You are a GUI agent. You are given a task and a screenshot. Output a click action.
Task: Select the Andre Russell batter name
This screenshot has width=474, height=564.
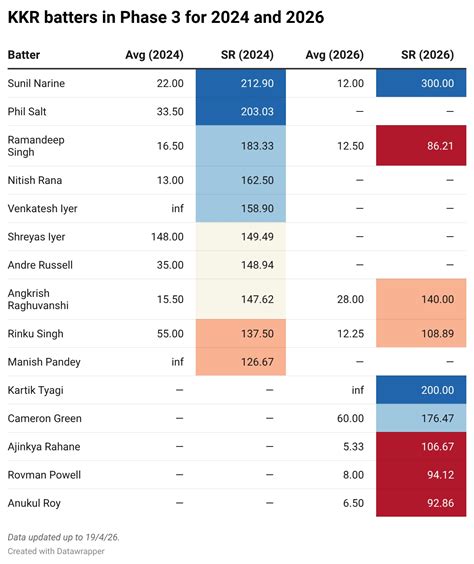[40, 265]
